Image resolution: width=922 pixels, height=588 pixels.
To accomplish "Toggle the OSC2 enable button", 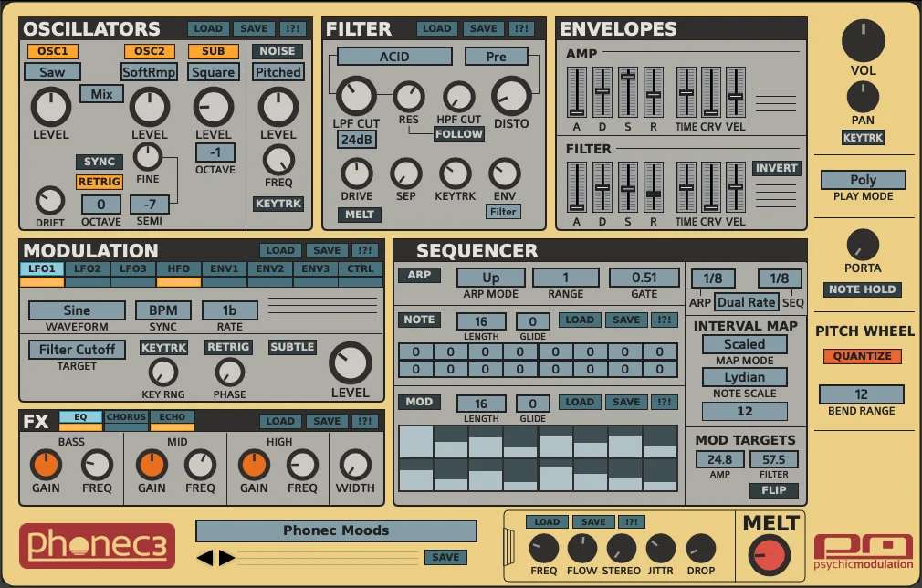I will click(x=150, y=51).
